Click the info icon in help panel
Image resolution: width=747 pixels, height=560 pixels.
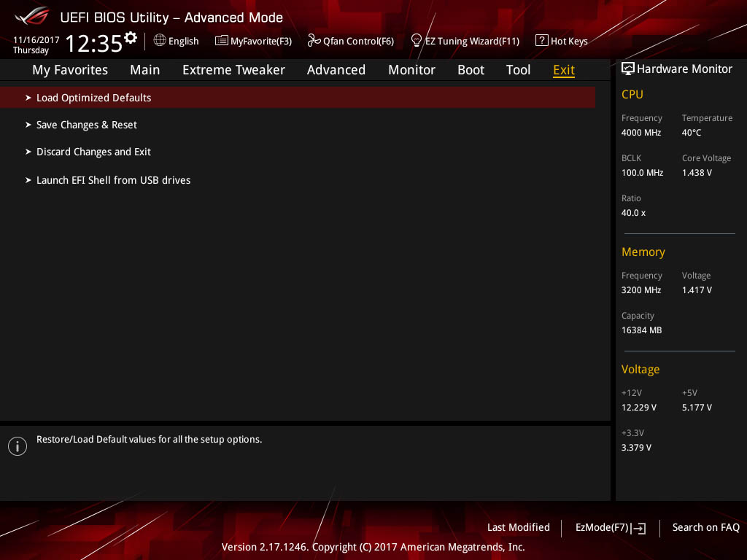click(18, 446)
